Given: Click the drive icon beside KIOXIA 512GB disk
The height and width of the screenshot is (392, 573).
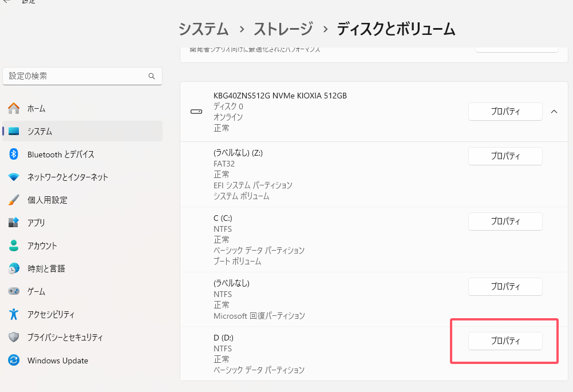Looking at the screenshot, I should pyautogui.click(x=196, y=112).
